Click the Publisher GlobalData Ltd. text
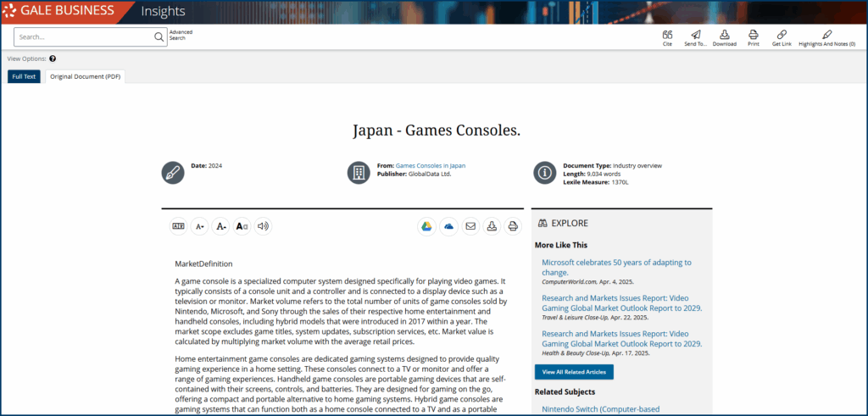 [x=414, y=174]
